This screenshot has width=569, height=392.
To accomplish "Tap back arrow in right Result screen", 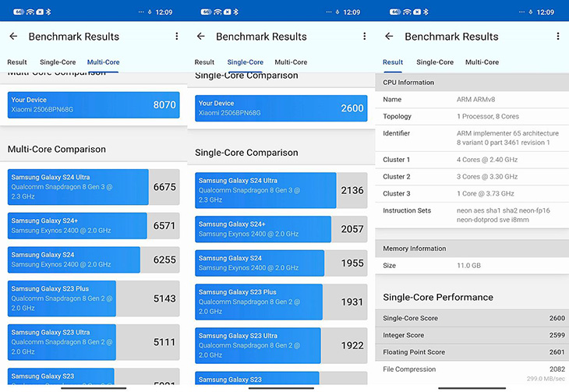I will pyautogui.click(x=389, y=37).
